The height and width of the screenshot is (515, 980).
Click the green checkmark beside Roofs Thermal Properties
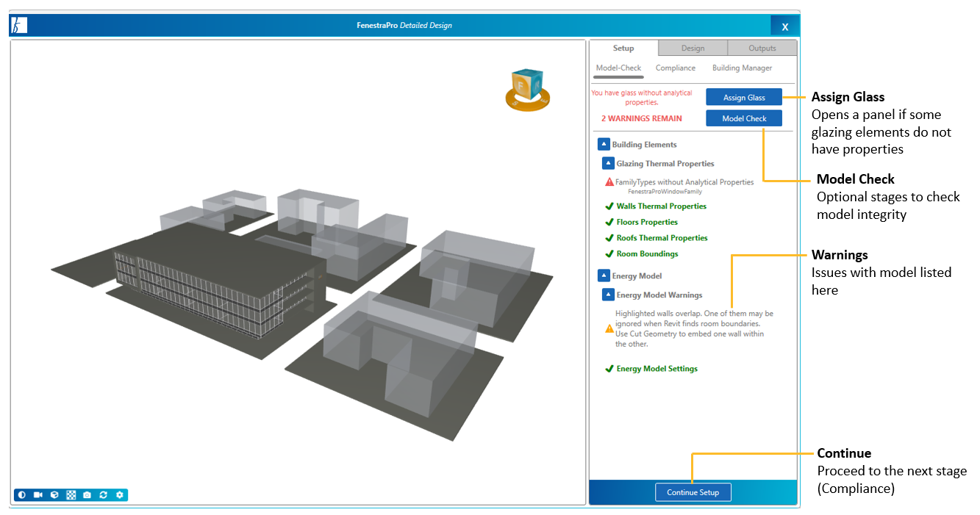pyautogui.click(x=609, y=238)
